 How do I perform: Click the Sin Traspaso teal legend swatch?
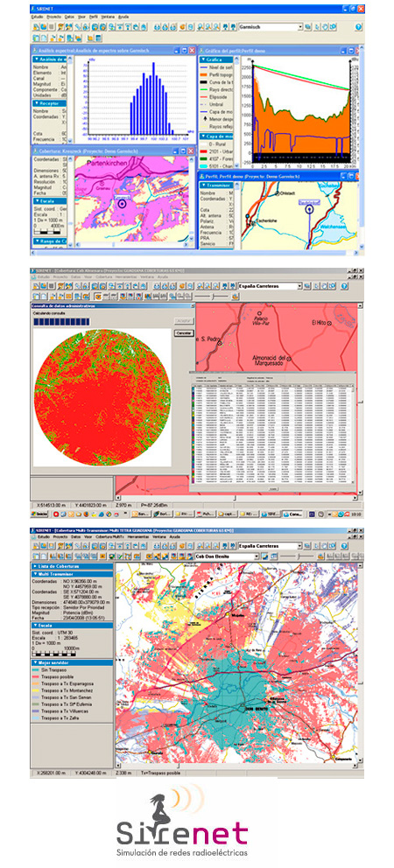pos(35,670)
